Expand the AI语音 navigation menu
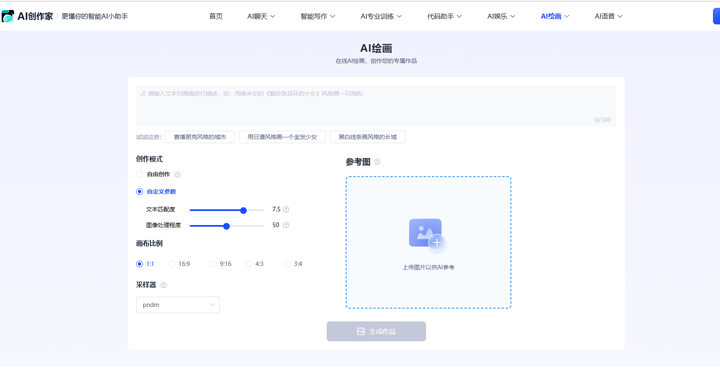 coord(608,16)
